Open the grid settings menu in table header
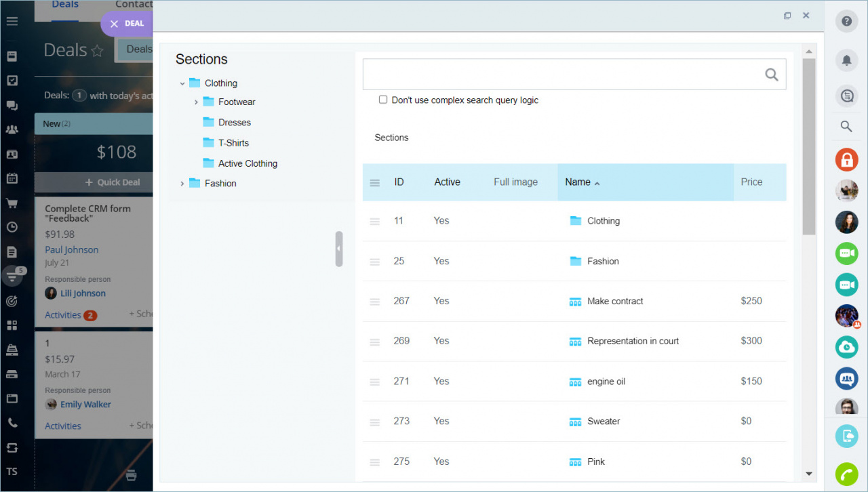The width and height of the screenshot is (868, 492). click(x=374, y=182)
